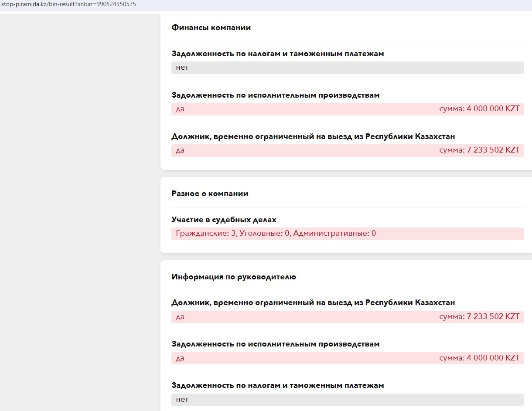Select enforcement debt label under Финансы компании

pos(275,95)
